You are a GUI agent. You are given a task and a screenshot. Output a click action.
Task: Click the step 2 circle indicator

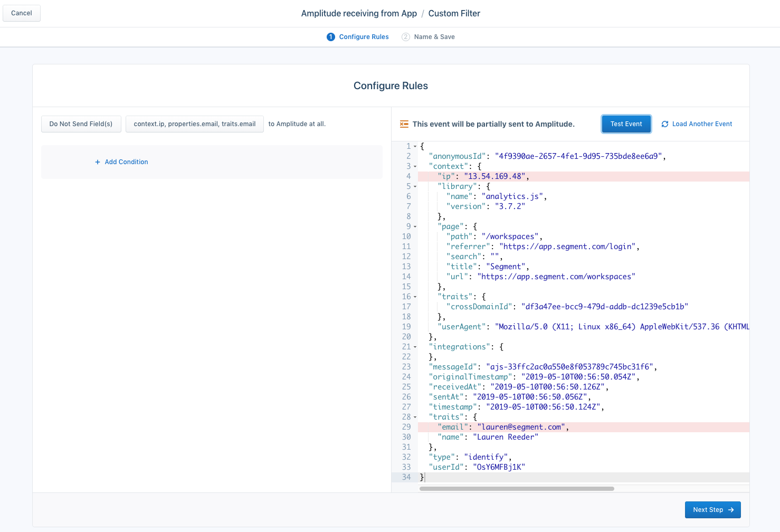click(406, 37)
